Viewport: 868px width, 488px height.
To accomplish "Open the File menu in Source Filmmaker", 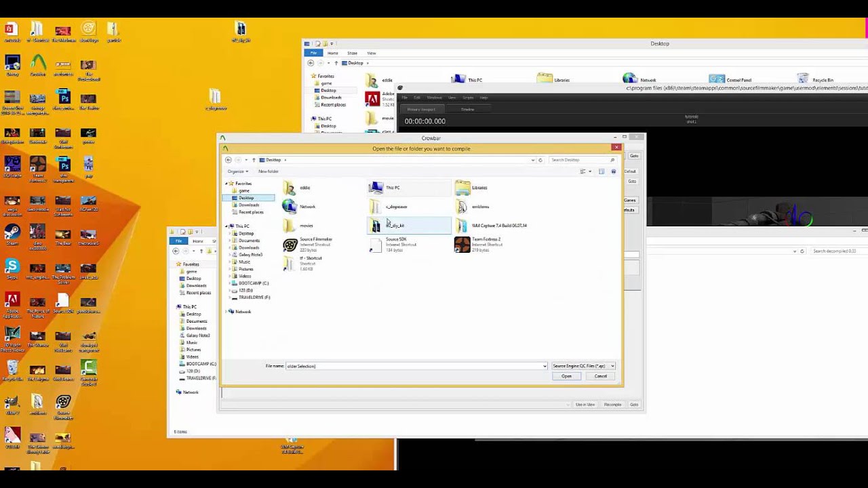I will pos(405,98).
